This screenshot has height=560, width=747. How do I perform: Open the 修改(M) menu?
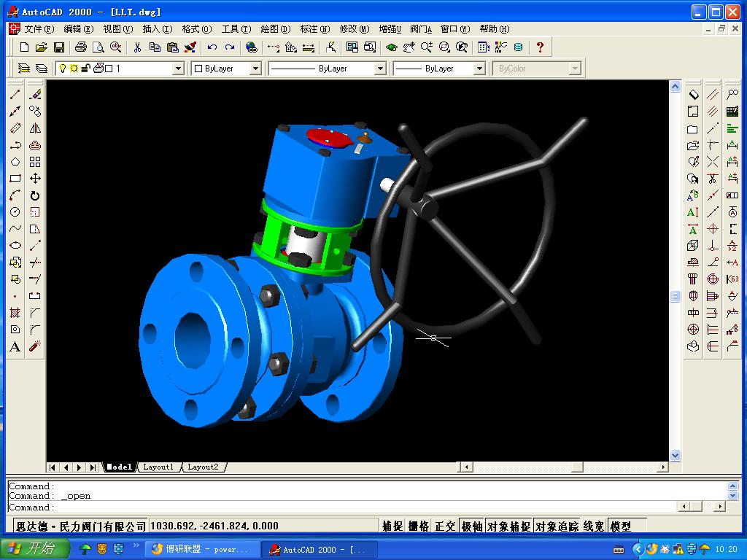click(355, 29)
